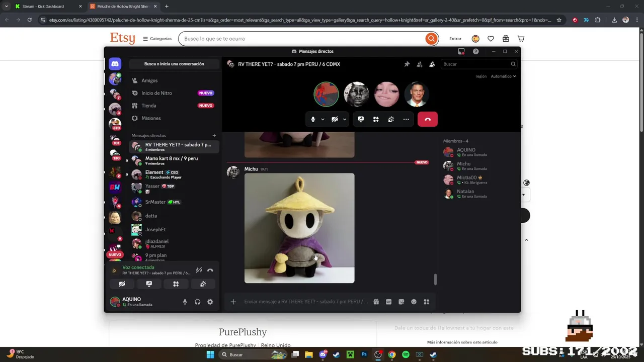The height and width of the screenshot is (362, 644).
Task: Mute mic beside AQUINO username
Action: pos(185,302)
